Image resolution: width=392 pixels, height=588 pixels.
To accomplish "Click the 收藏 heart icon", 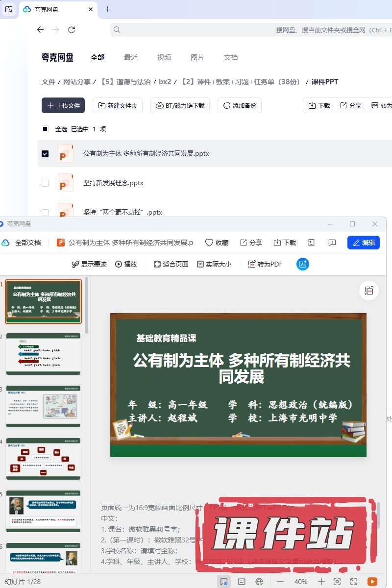I will (x=217, y=243).
